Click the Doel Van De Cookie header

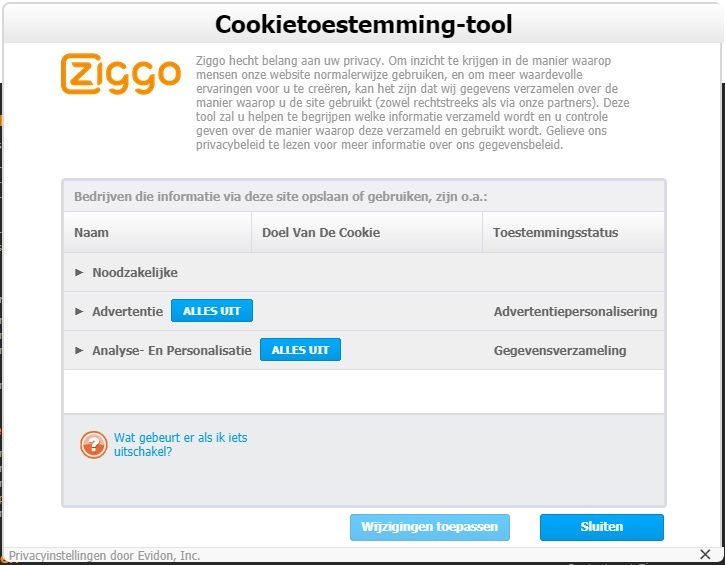tap(321, 233)
